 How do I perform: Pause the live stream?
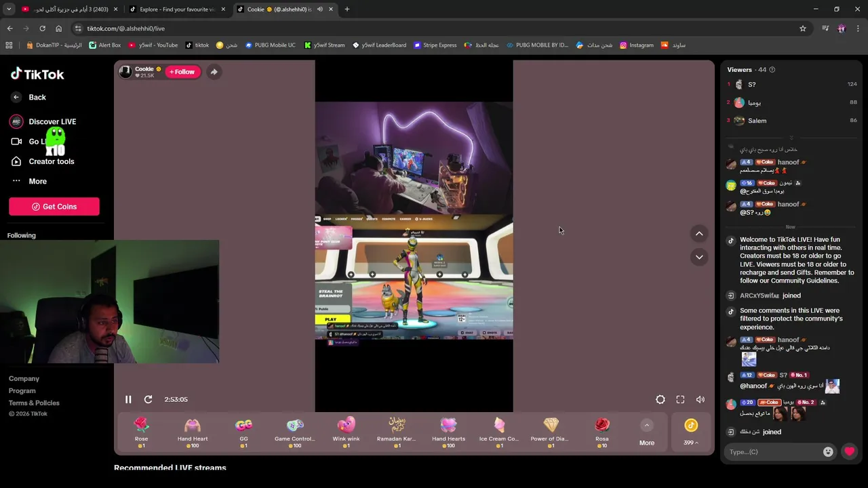[x=128, y=399]
